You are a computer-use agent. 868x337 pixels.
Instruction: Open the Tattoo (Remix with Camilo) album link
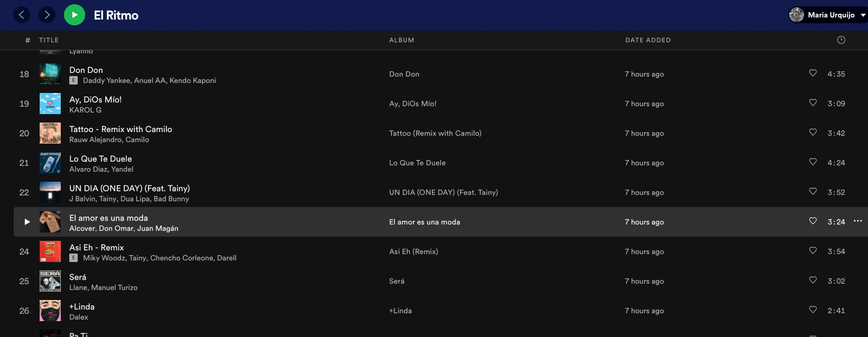(435, 133)
